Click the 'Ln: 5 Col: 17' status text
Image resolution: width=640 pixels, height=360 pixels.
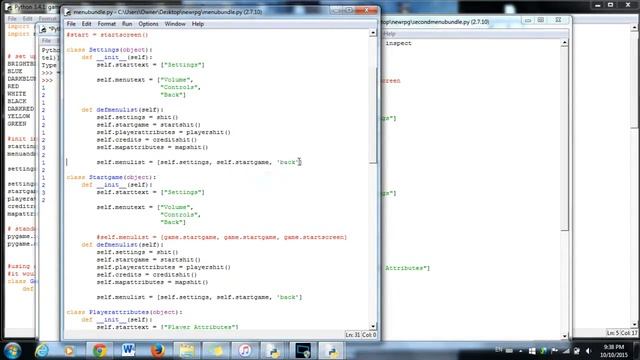[622, 333]
